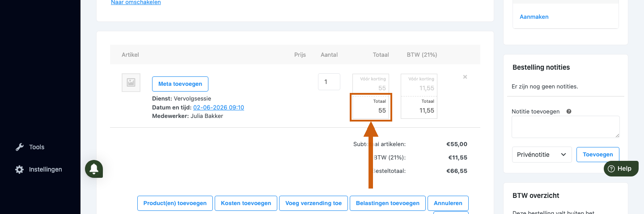This screenshot has width=644, height=214.
Task: Click the product placeholder image thumbnail
Action: [x=131, y=83]
